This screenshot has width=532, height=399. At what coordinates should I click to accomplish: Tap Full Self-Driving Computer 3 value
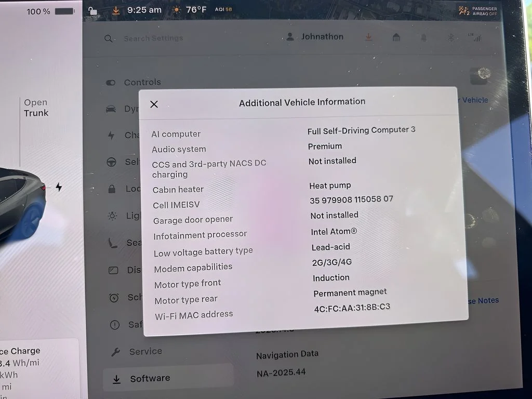tap(362, 130)
